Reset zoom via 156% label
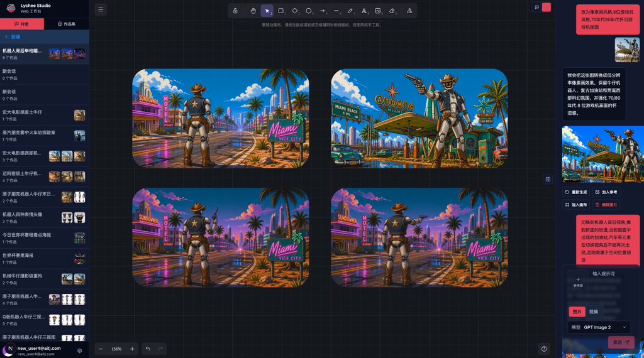644x358 pixels. 116,349
